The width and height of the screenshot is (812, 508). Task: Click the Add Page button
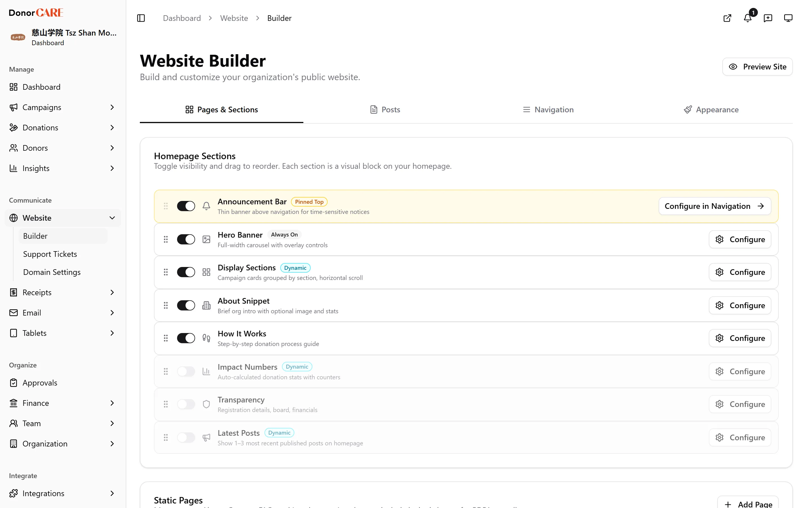pos(748,503)
